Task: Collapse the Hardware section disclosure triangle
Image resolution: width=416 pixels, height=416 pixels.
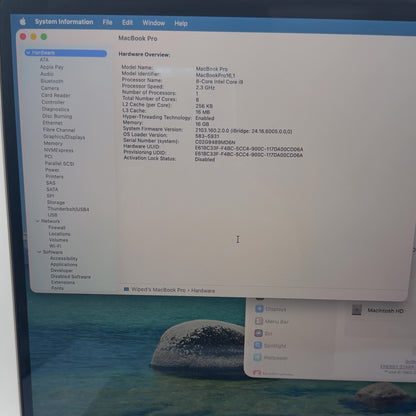Action: [x=28, y=52]
